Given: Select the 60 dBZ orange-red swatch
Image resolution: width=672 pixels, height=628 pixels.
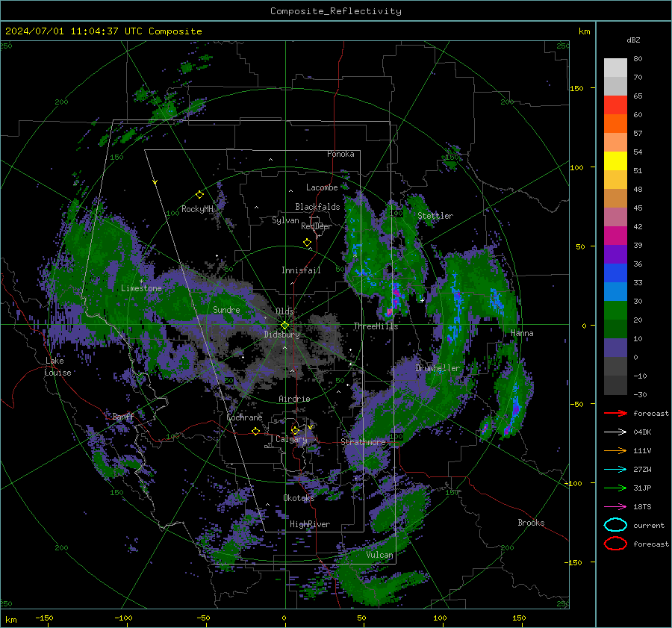Looking at the screenshot, I should click(x=615, y=123).
